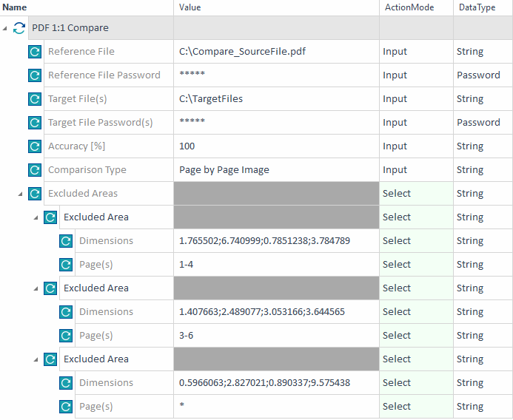Click the Target File(s) attribute icon
The height and width of the screenshot is (420, 513).
[34, 99]
